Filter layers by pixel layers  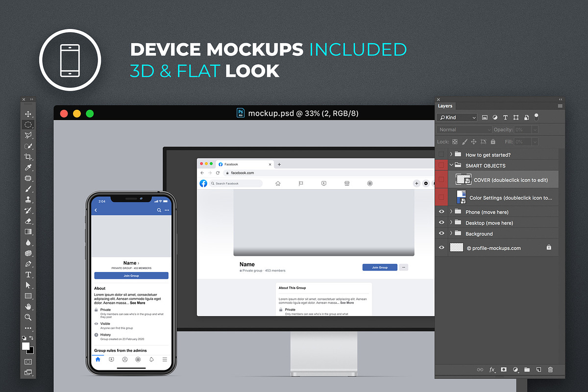(x=485, y=118)
